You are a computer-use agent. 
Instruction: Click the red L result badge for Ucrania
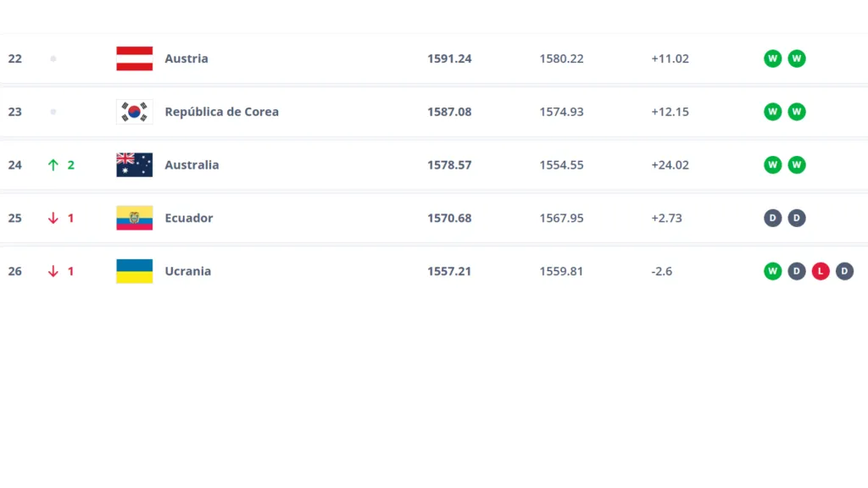820,271
